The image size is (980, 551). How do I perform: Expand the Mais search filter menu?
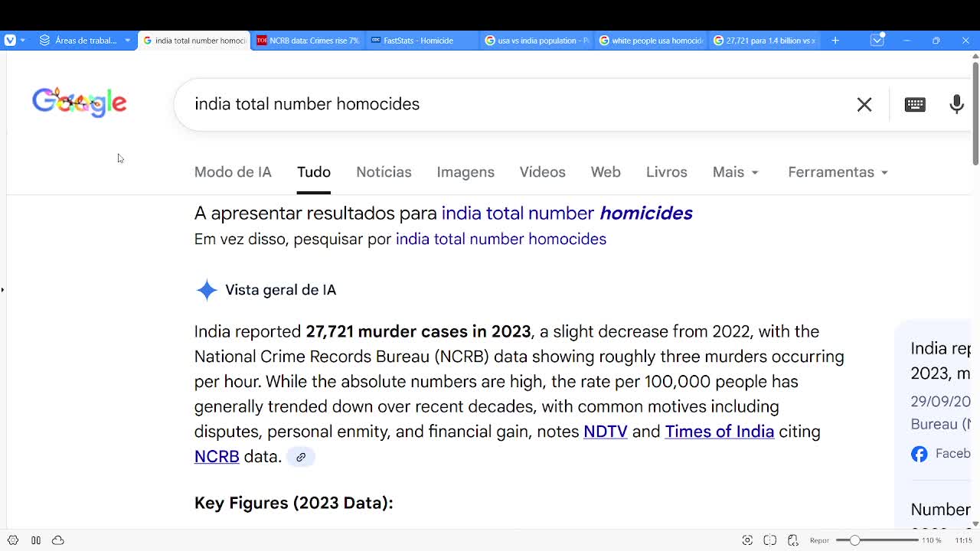point(736,172)
